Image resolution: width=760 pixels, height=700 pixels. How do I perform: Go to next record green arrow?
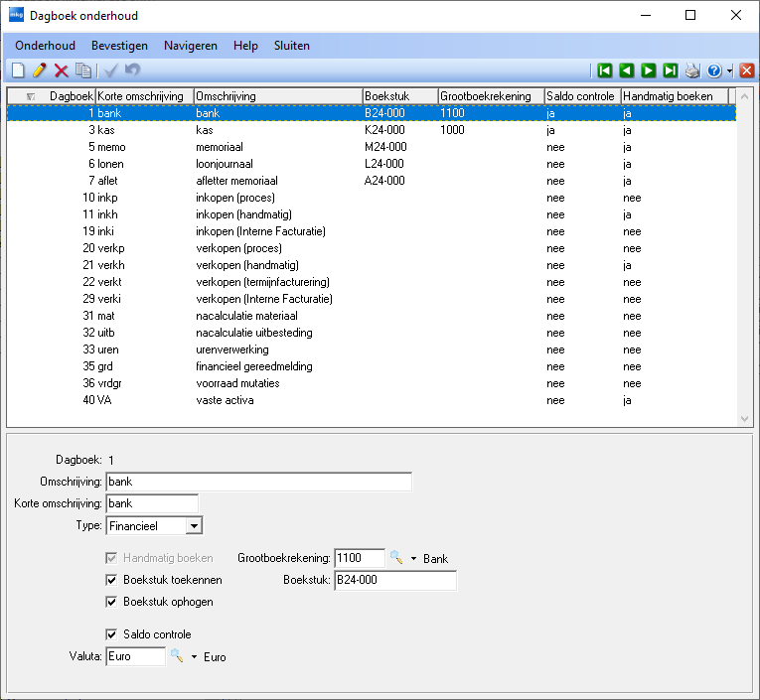pos(648,70)
